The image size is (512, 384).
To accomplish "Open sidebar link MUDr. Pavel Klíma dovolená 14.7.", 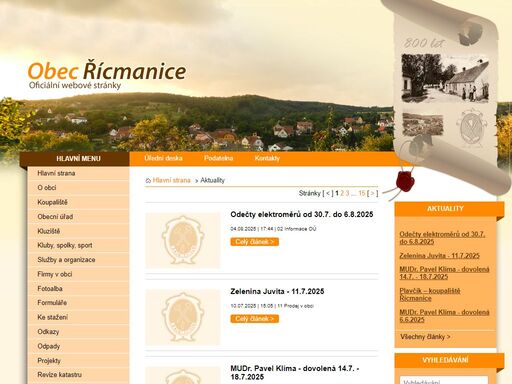I will point(444,273).
